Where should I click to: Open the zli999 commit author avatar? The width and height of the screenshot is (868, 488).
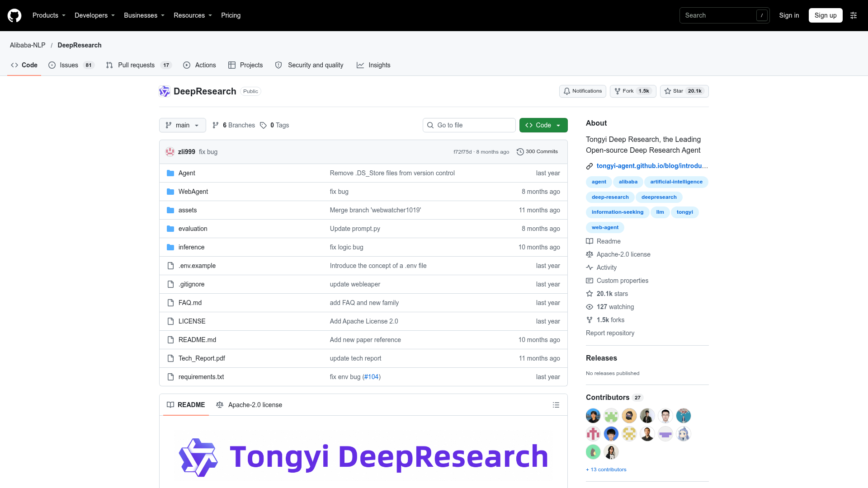pos(170,152)
